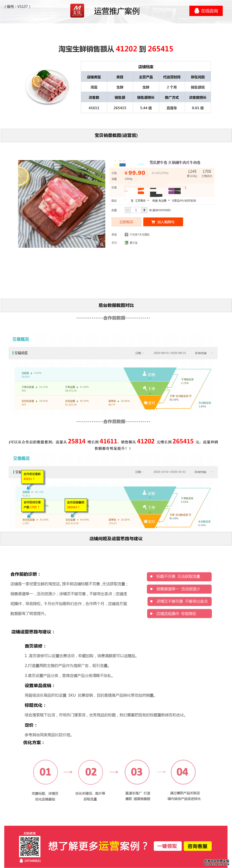Click the quantity input field
The width and height of the screenshot is (232, 868).
(x=136, y=210)
